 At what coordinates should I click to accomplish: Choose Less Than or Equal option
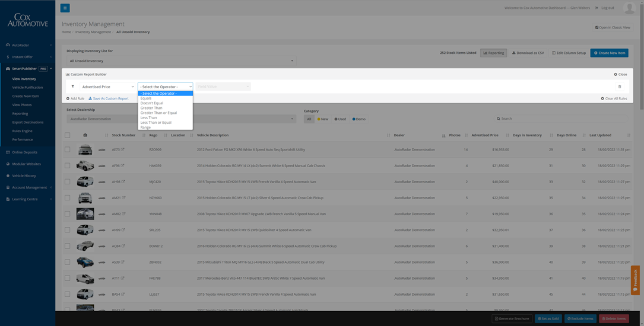tap(165, 123)
